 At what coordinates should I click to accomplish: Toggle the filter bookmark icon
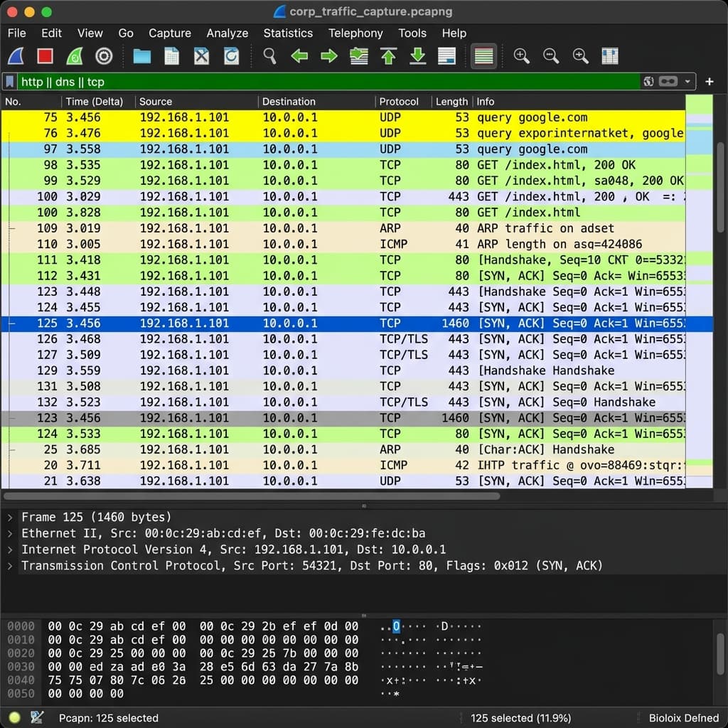9,81
